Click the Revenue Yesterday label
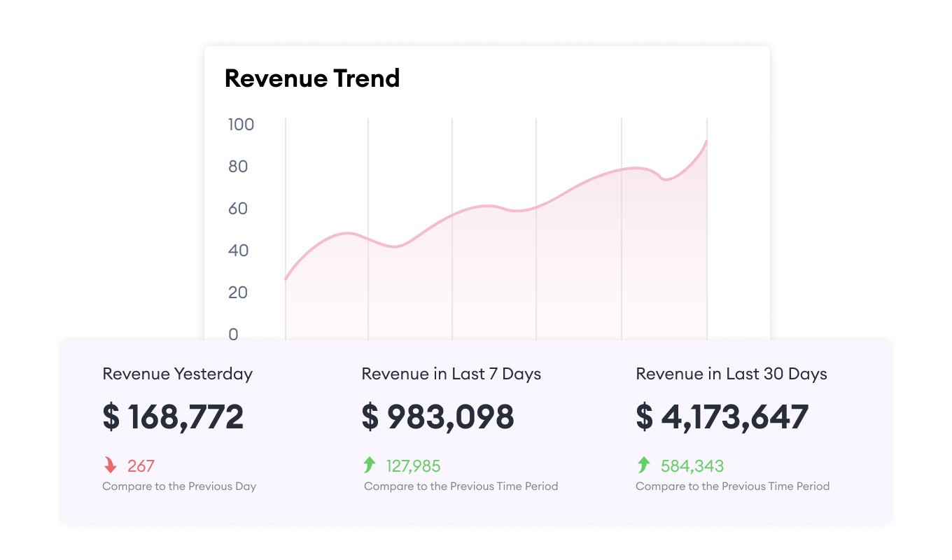Viewport: 952px width, 560px height. [x=177, y=374]
